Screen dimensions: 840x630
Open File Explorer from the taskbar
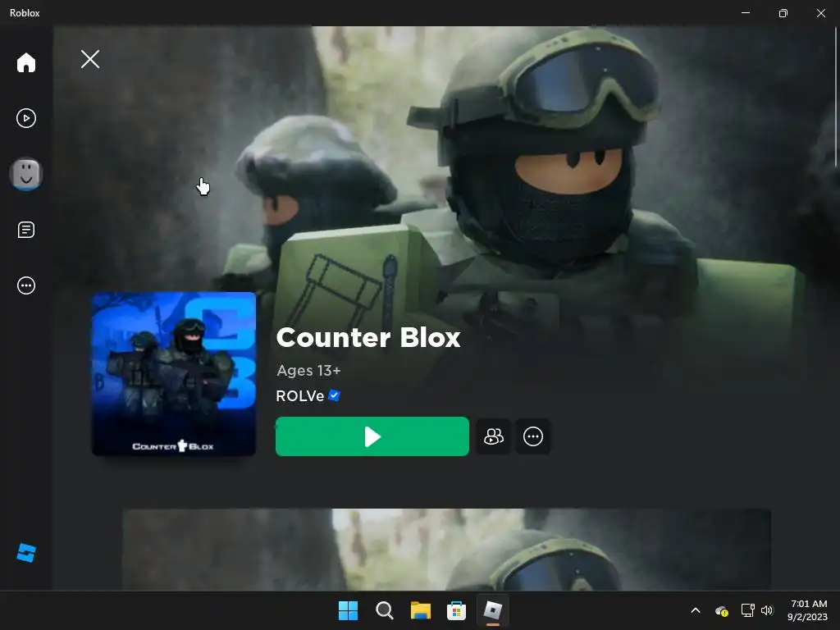421,610
